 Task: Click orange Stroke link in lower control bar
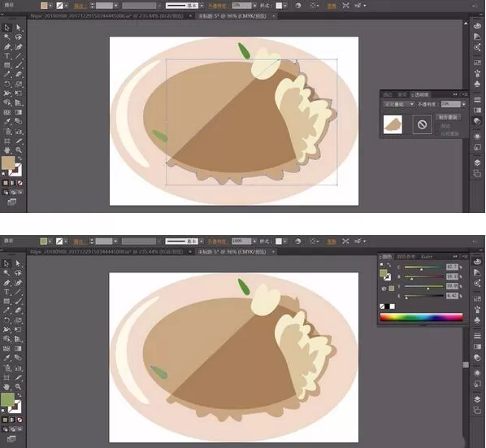pyautogui.click(x=78, y=241)
